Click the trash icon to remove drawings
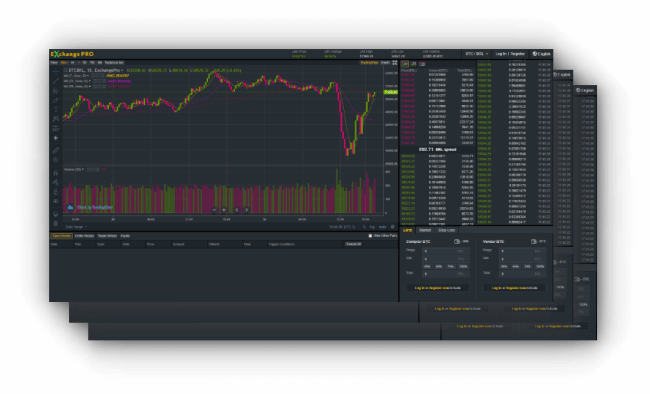Image resolution: width=650 pixels, height=394 pixels. (x=56, y=224)
